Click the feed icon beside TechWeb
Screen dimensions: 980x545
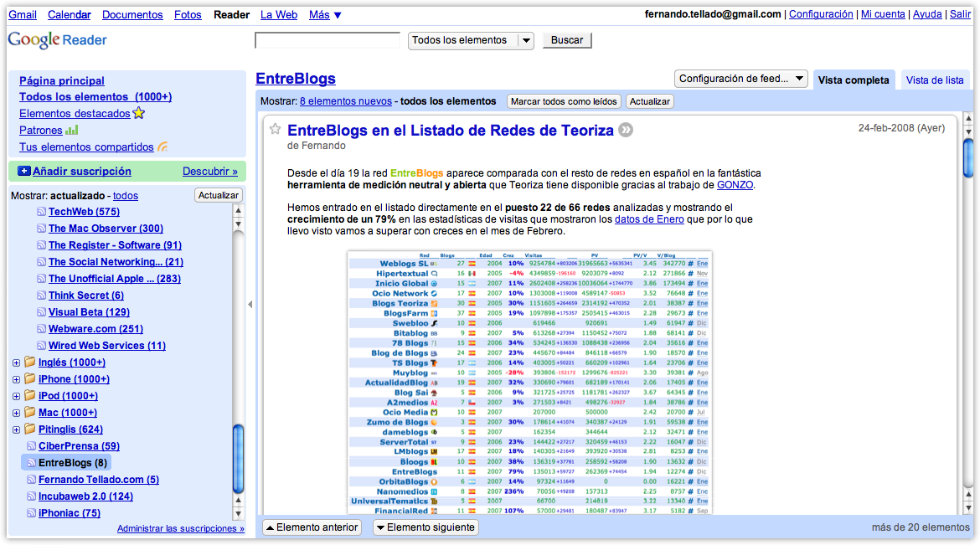41,212
